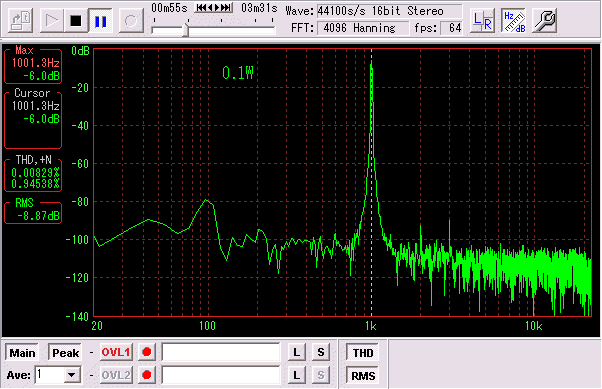Toggle the Peak hold button
The width and height of the screenshot is (602, 389).
(x=65, y=353)
